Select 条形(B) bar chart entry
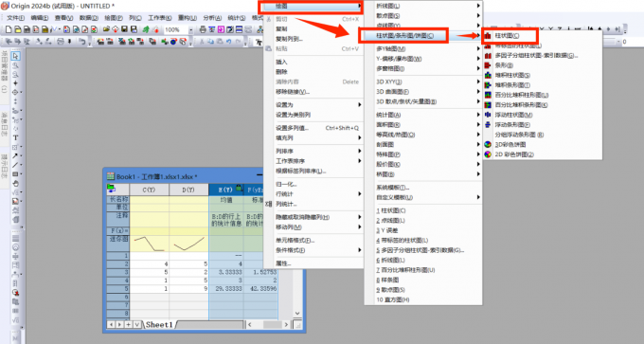 504,65
